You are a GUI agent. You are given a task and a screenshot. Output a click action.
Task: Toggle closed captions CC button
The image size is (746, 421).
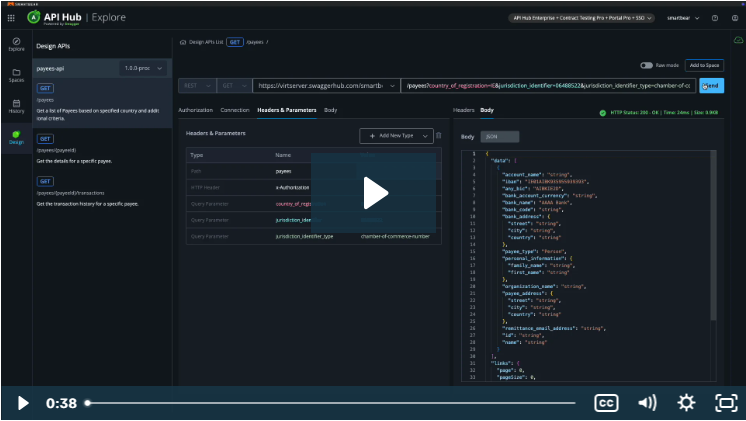click(606, 403)
